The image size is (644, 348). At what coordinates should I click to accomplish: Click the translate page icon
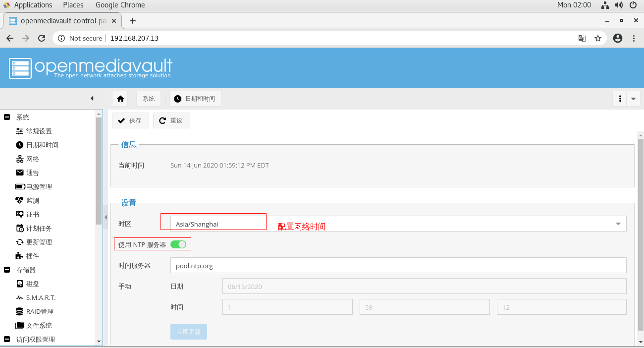(582, 38)
